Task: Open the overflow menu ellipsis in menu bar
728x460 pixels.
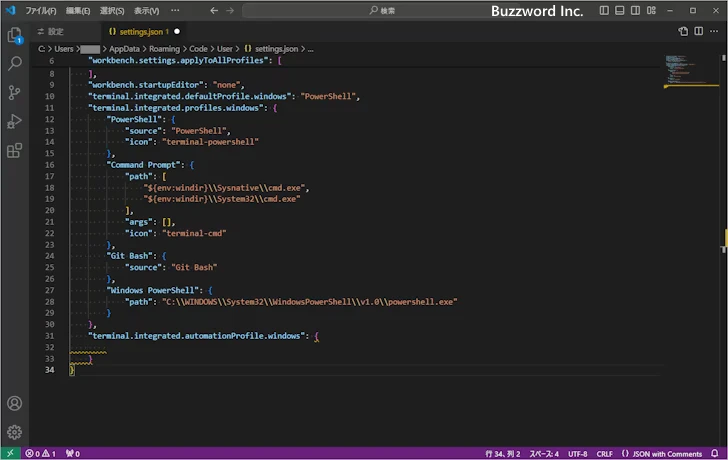Action: 175,10
